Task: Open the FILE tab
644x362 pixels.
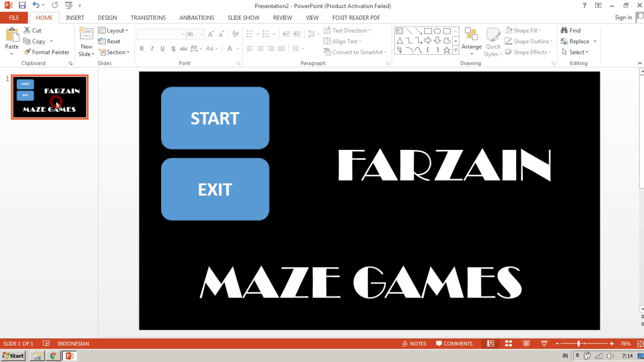Action: click(x=14, y=18)
